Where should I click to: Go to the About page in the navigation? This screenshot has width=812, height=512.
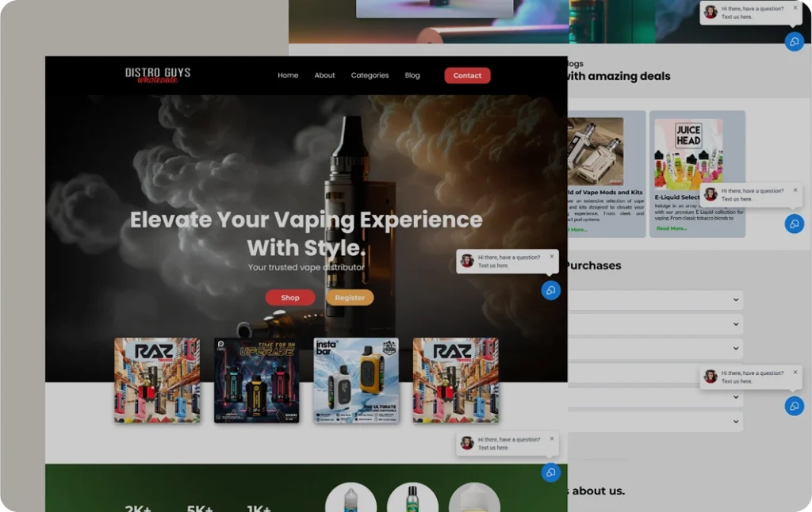(324, 75)
